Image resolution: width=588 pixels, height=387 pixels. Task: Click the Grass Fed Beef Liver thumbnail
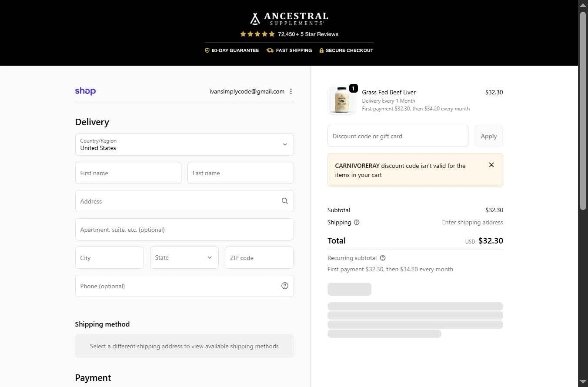tap(342, 100)
